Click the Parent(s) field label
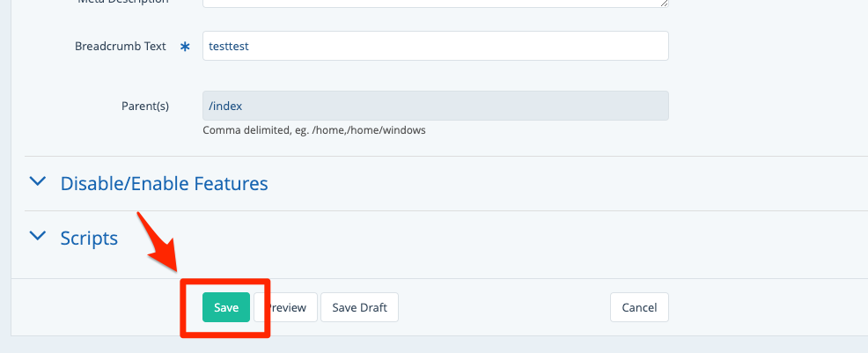The height and width of the screenshot is (353, 868). (x=145, y=106)
